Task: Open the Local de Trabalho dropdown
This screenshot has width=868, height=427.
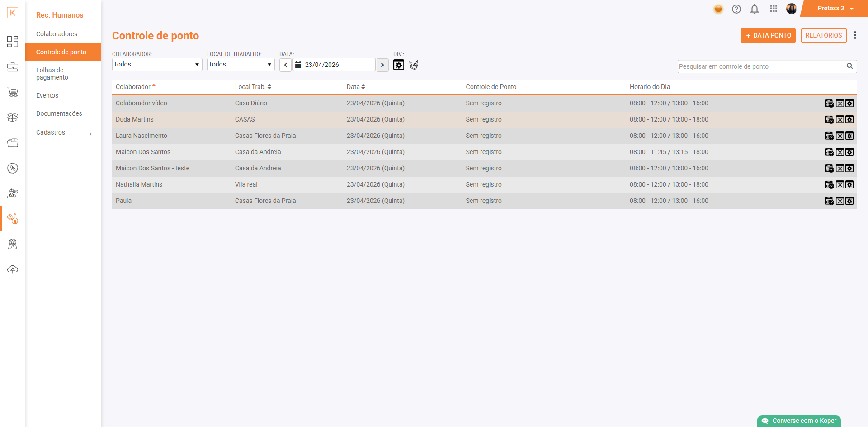Action: pos(241,65)
